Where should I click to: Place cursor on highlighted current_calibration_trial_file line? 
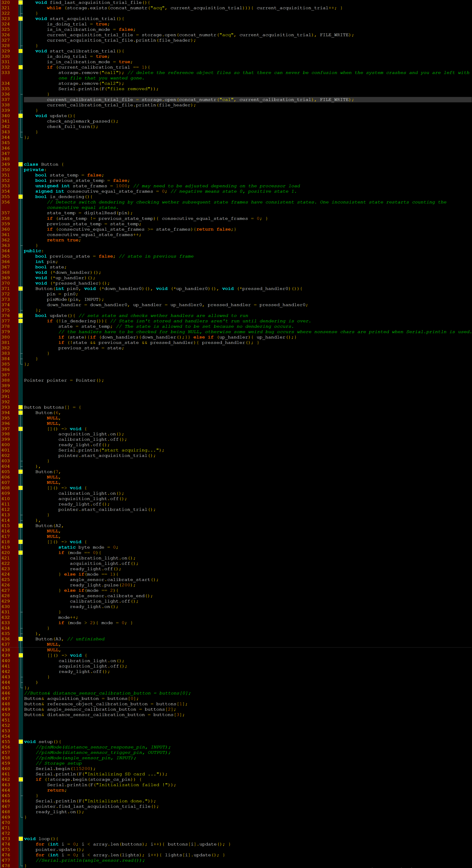pyautogui.click(x=200, y=100)
